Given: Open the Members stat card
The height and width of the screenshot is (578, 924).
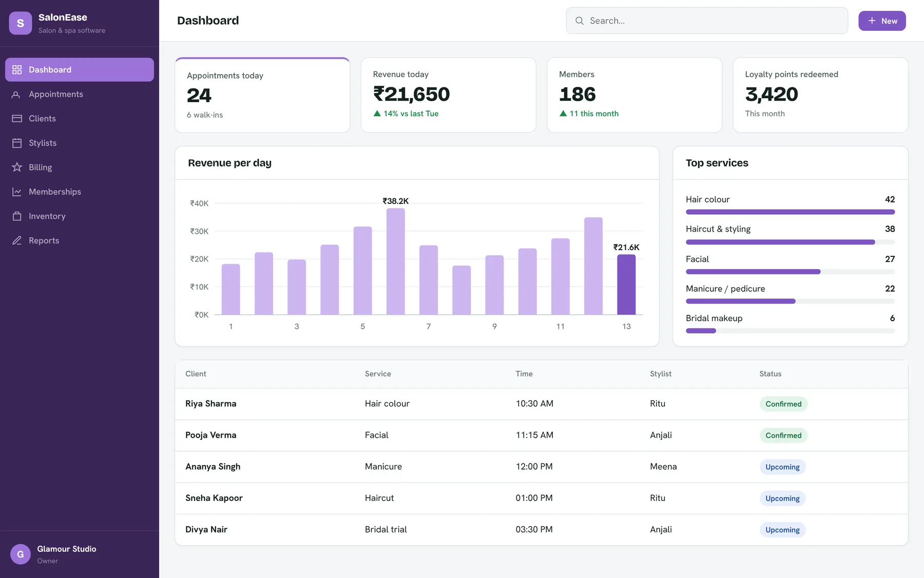Looking at the screenshot, I should 634,95.
